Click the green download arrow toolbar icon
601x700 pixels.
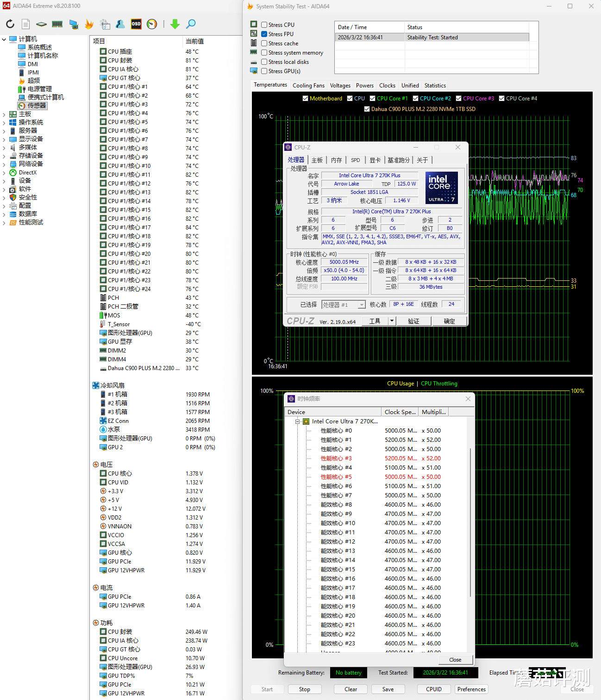point(175,24)
